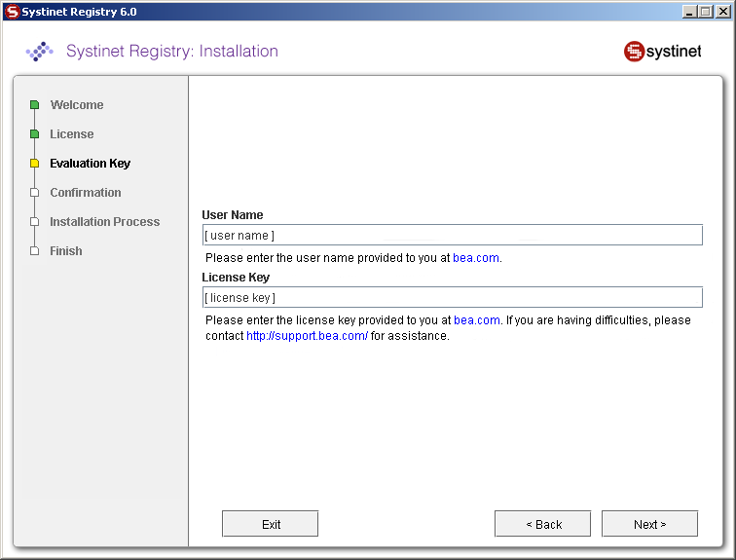Viewport: 736px width, 560px height.
Task: Click the Systinet Registry: Installation heading
Action: point(172,51)
